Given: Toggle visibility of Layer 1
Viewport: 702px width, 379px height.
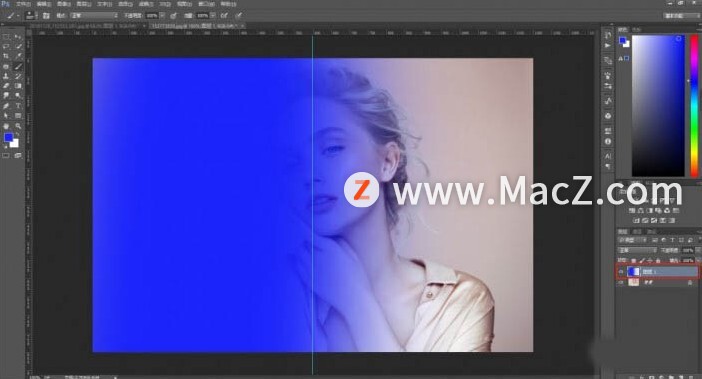Looking at the screenshot, I should pos(621,271).
